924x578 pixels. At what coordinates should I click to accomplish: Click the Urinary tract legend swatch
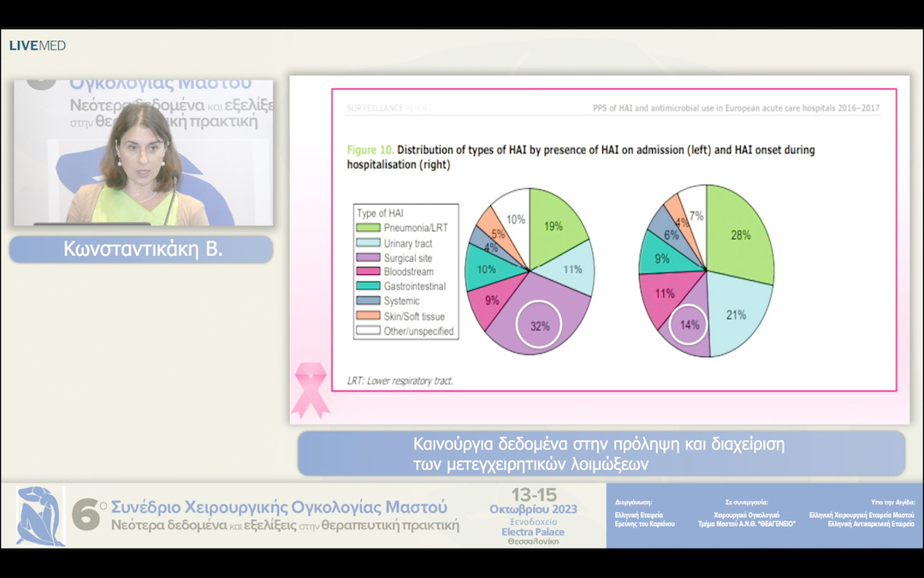(370, 243)
